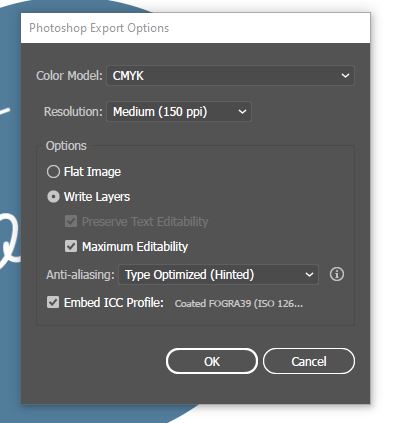Click the Coated FOGRA39 profile text
The image size is (394, 423).
[x=239, y=304]
